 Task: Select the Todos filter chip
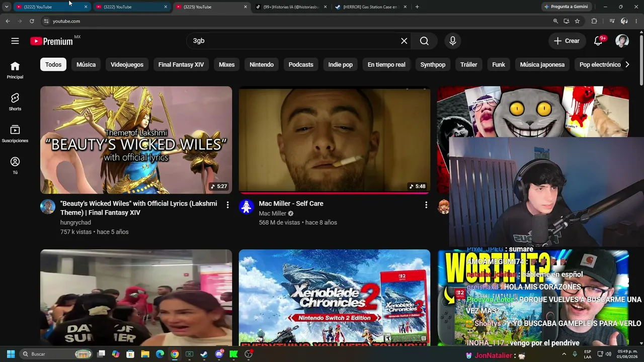(x=53, y=64)
